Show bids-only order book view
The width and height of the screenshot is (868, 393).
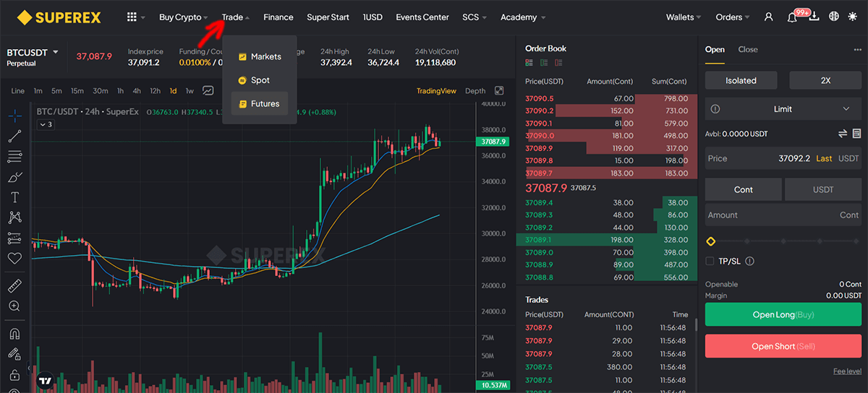click(543, 64)
